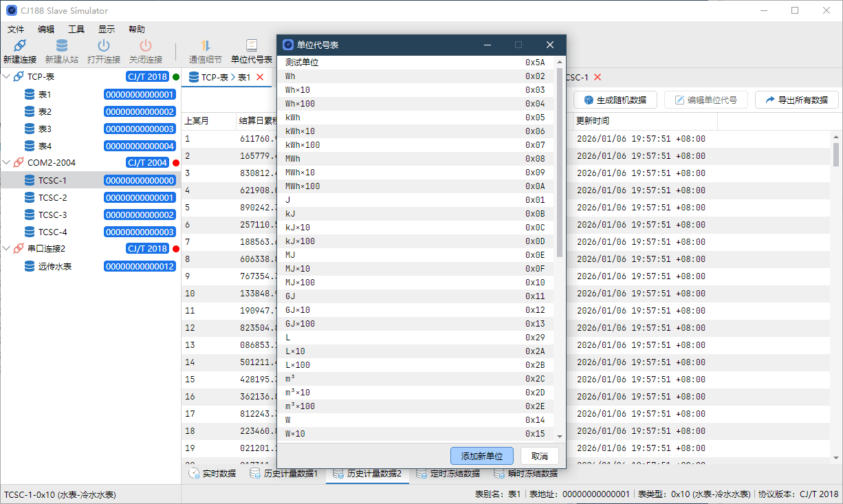The width and height of the screenshot is (843, 504).
Task: Open the 工具 menu
Action: click(76, 30)
